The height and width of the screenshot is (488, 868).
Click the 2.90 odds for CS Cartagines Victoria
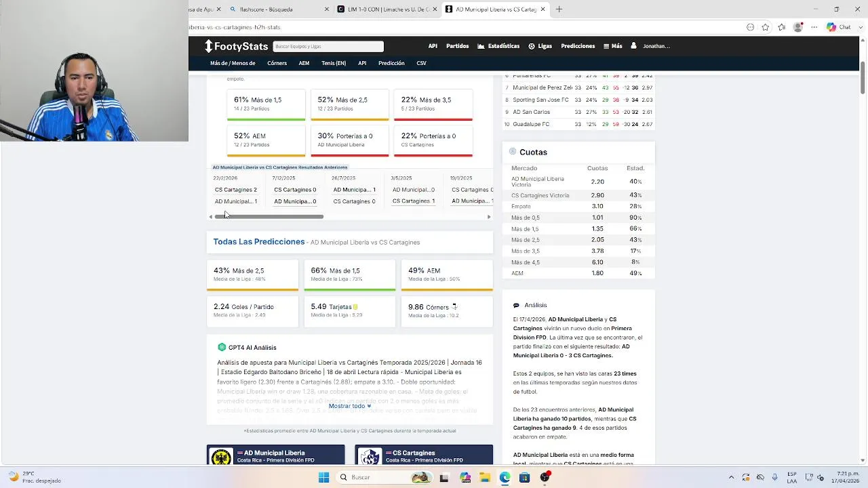(597, 195)
